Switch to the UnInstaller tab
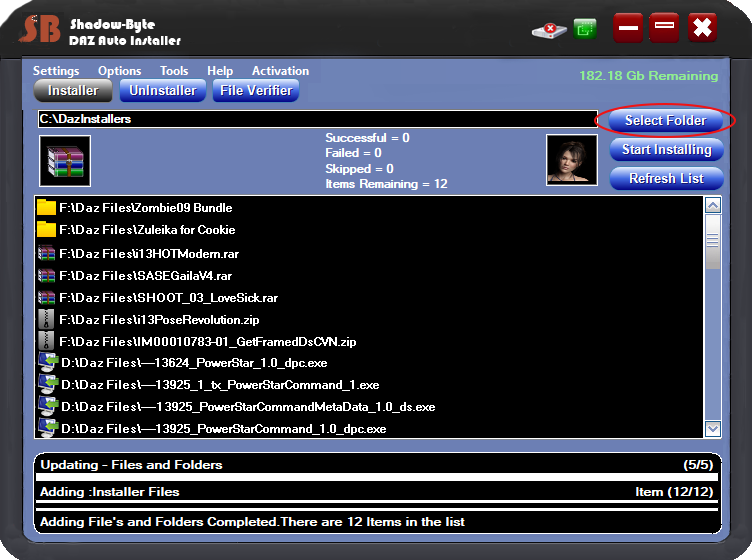Image resolution: width=752 pixels, height=560 pixels. pos(163,91)
